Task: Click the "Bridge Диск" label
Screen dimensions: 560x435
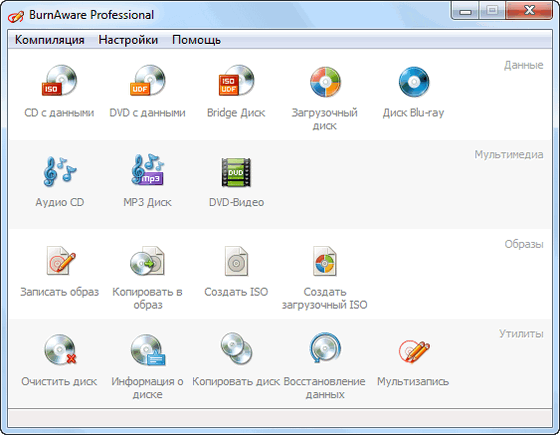Action: coord(236,113)
